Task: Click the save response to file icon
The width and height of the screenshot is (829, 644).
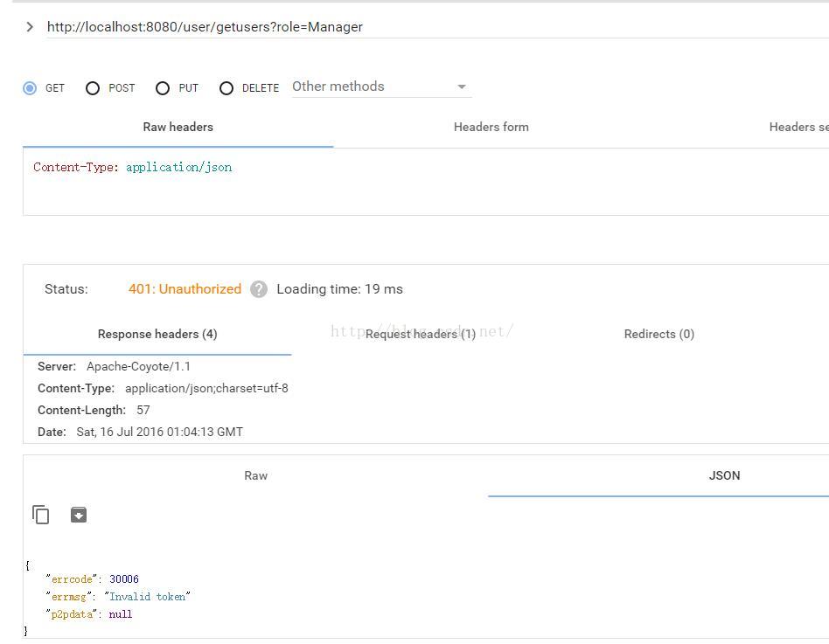Action: tap(79, 515)
